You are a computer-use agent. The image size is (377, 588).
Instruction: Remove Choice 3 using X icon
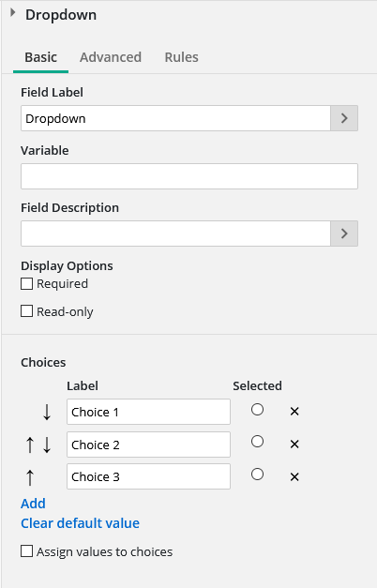[x=294, y=477]
